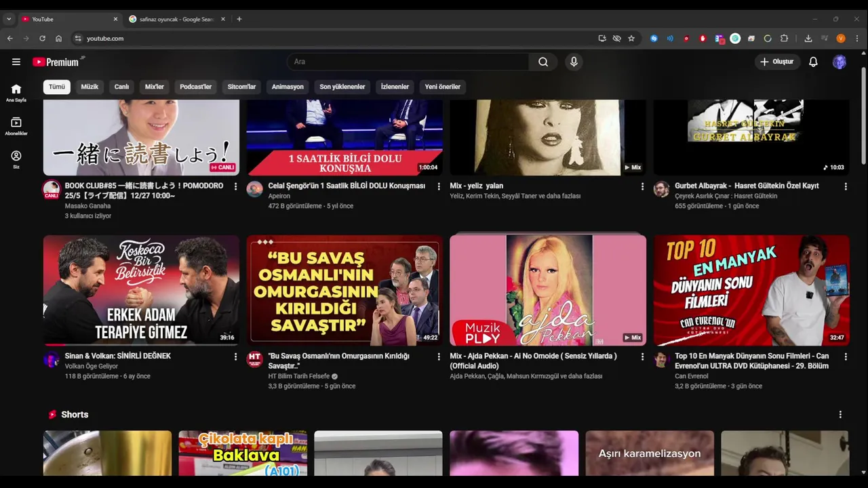The width and height of the screenshot is (868, 488).
Task: Open the Chrome three-dot menu
Action: [x=858, y=39]
